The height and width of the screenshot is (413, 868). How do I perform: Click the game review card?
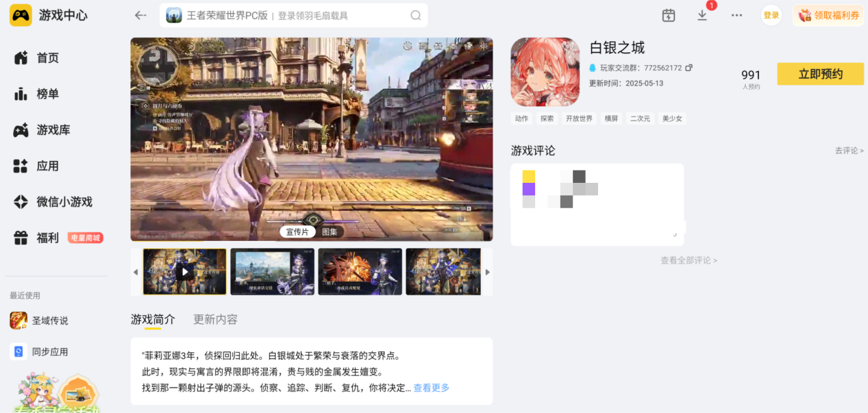tap(597, 205)
